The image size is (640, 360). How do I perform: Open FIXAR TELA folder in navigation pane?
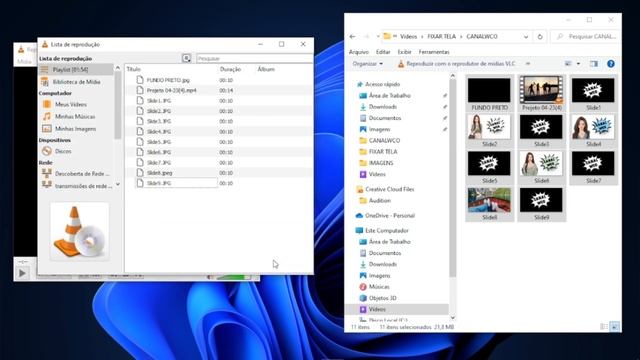(383, 152)
